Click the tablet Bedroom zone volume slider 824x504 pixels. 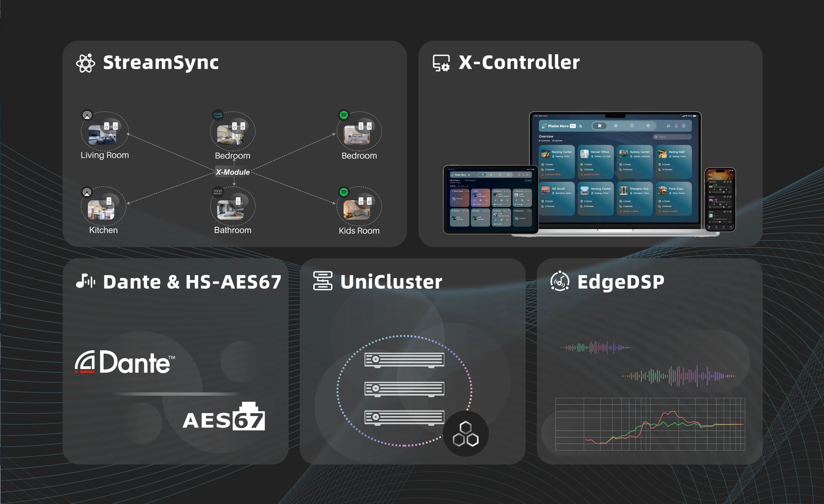(x=502, y=204)
